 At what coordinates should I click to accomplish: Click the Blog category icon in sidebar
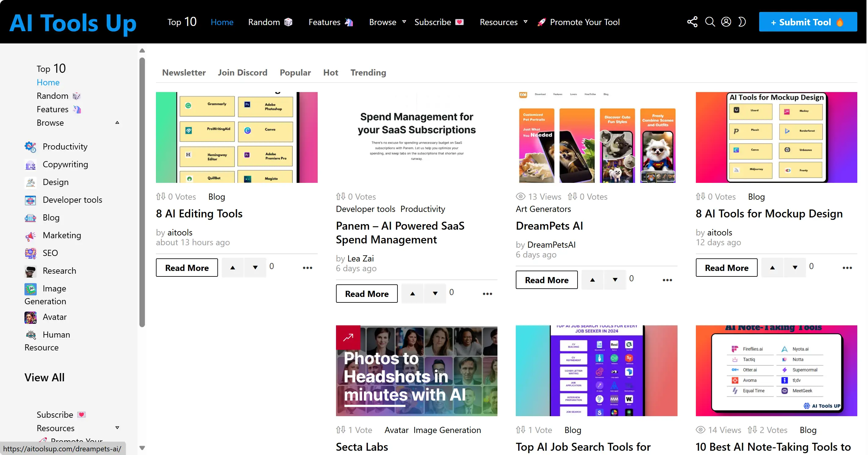tap(30, 218)
